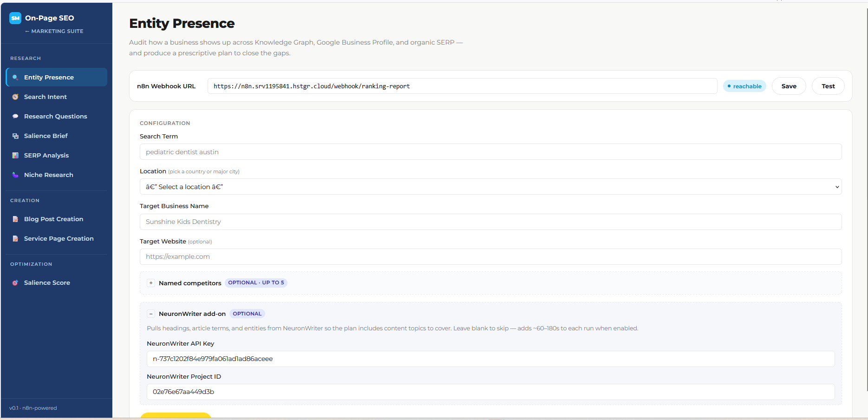Select the Entity Presence menu item
Viewport: 868px width, 420px height.
[x=56, y=77]
